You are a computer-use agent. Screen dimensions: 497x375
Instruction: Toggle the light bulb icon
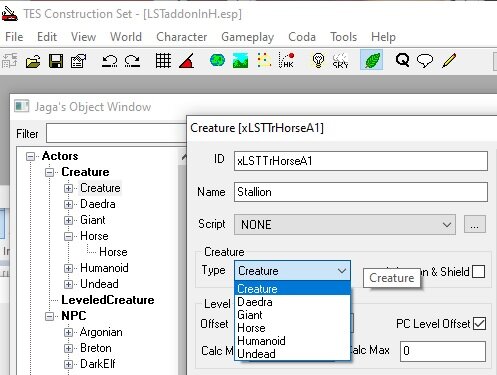[x=318, y=60]
